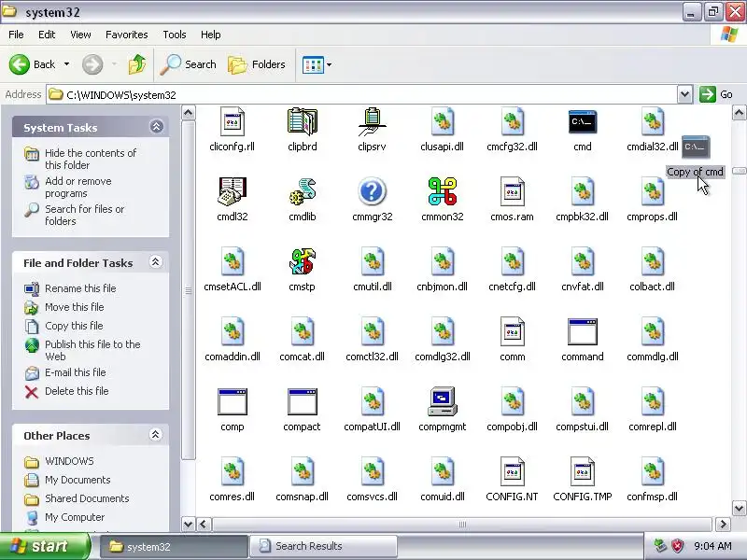The image size is (747, 560).
Task: Select the compact application icon
Action: (302, 401)
